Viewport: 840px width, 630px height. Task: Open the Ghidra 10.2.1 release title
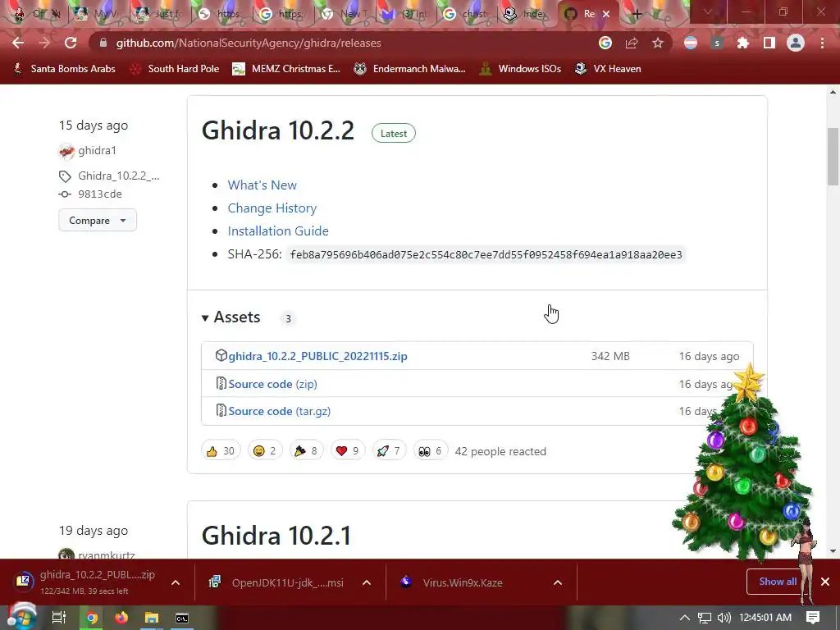click(x=276, y=535)
